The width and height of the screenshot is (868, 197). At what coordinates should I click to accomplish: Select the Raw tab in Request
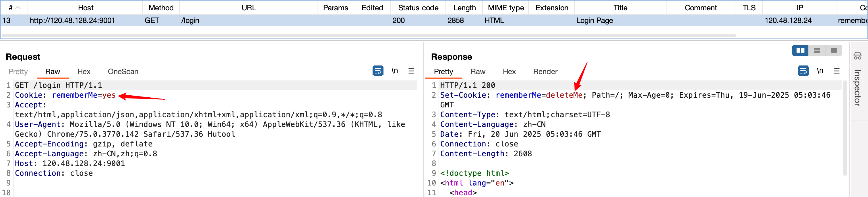coord(53,72)
